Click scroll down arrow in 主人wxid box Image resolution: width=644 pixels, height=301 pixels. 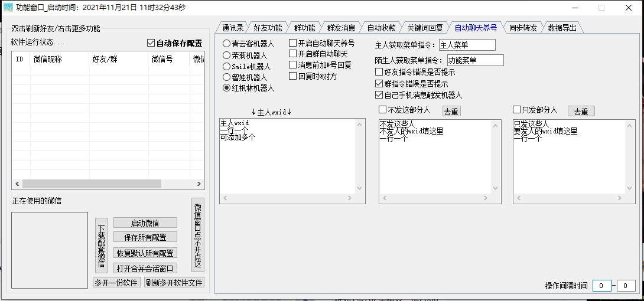point(360,189)
